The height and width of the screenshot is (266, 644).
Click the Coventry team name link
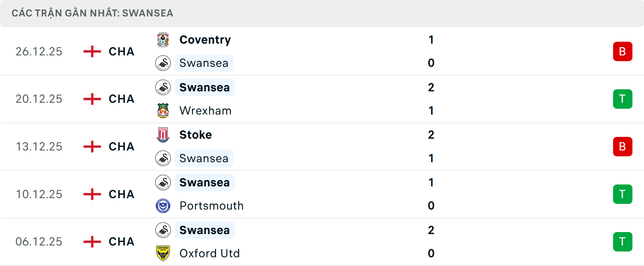(x=205, y=39)
